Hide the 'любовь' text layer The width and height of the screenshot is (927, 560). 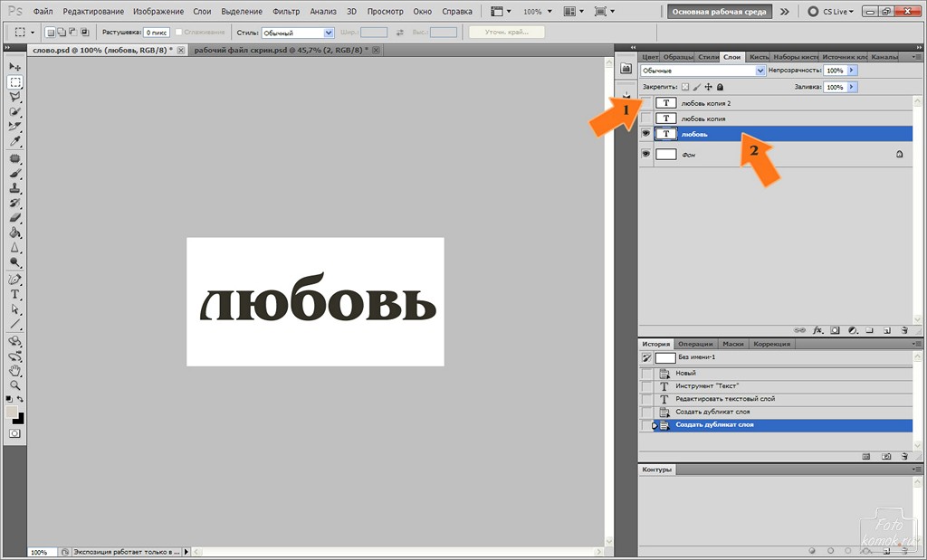click(x=646, y=134)
